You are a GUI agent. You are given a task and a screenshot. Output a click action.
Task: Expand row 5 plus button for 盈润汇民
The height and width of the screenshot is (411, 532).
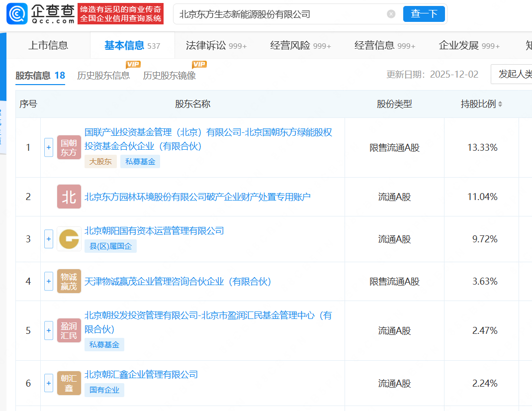(49, 330)
